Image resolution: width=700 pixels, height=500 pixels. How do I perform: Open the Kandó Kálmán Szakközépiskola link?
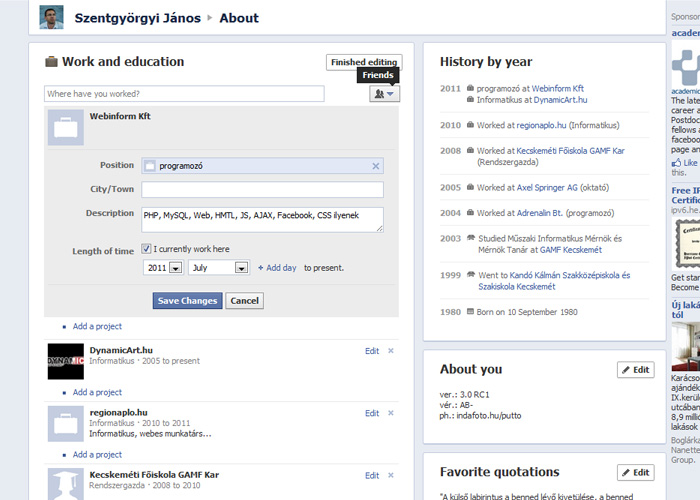coord(570,281)
